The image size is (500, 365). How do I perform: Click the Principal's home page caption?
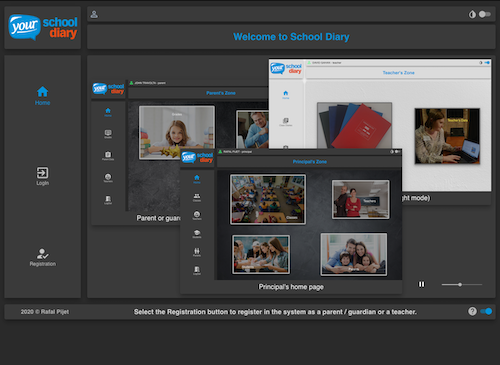pyautogui.click(x=291, y=287)
